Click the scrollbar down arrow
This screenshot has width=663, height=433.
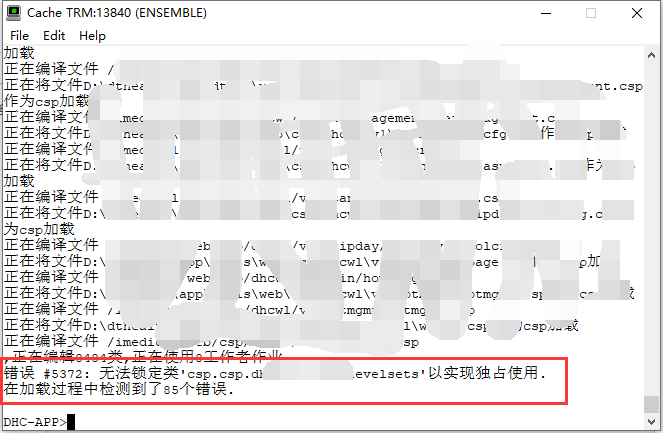pyautogui.click(x=651, y=421)
